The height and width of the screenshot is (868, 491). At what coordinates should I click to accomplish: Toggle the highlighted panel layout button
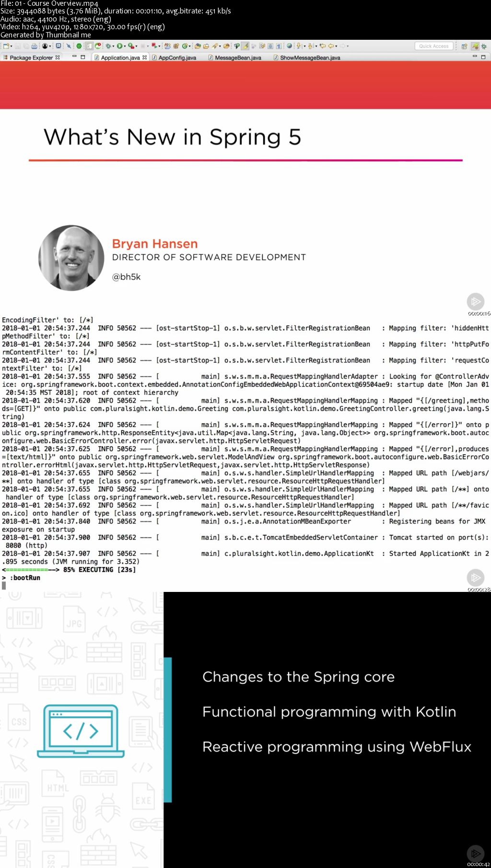89,46
